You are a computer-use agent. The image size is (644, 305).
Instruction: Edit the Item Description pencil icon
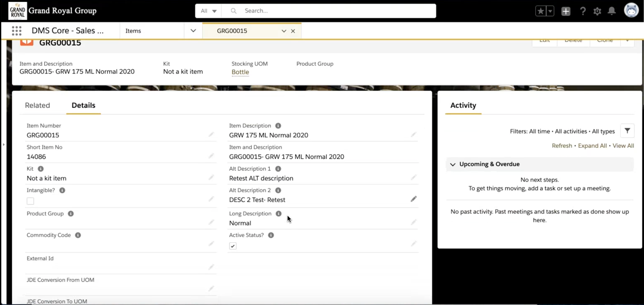point(413,134)
